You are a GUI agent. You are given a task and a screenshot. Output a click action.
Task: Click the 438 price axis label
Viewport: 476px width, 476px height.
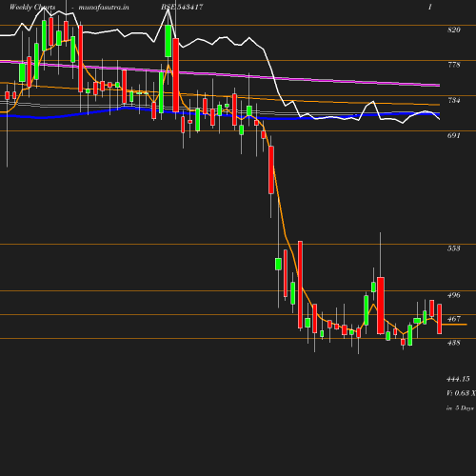[x=454, y=343]
